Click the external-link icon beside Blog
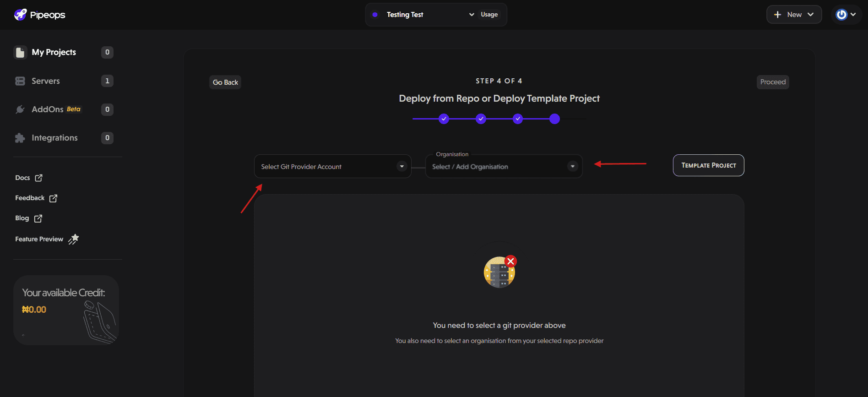Image resolution: width=868 pixels, height=397 pixels. [38, 219]
